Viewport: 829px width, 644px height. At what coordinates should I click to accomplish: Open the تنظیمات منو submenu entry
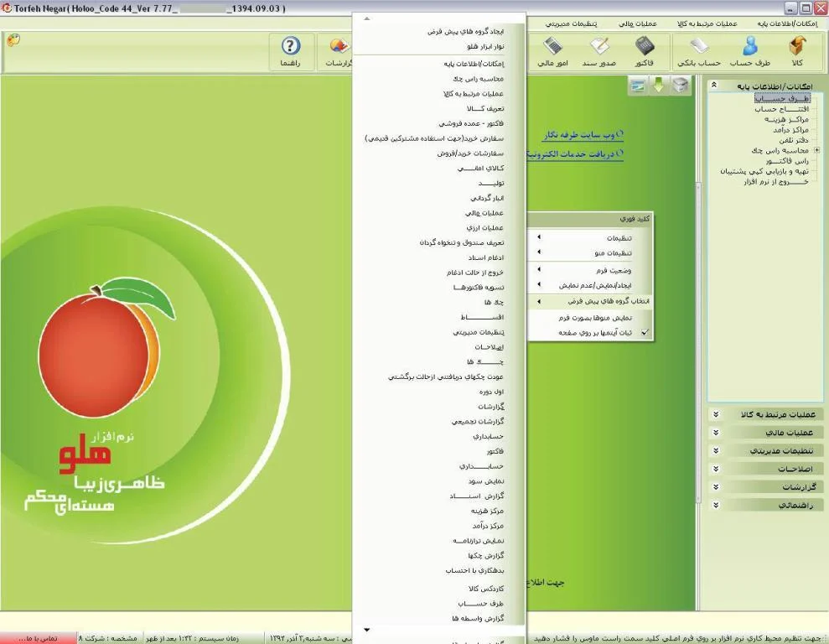590,253
